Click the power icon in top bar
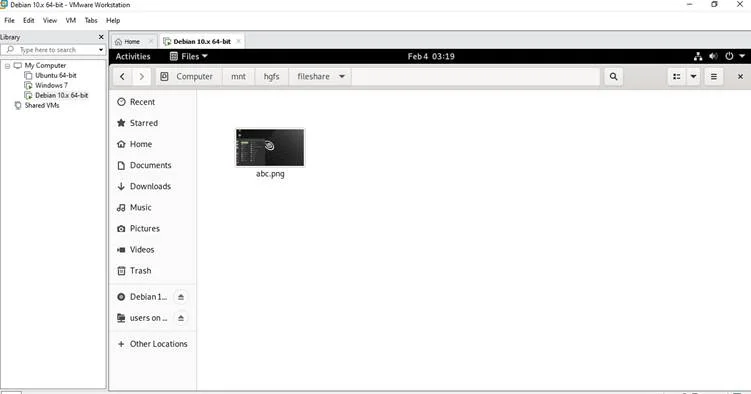751x394 pixels. [729, 56]
